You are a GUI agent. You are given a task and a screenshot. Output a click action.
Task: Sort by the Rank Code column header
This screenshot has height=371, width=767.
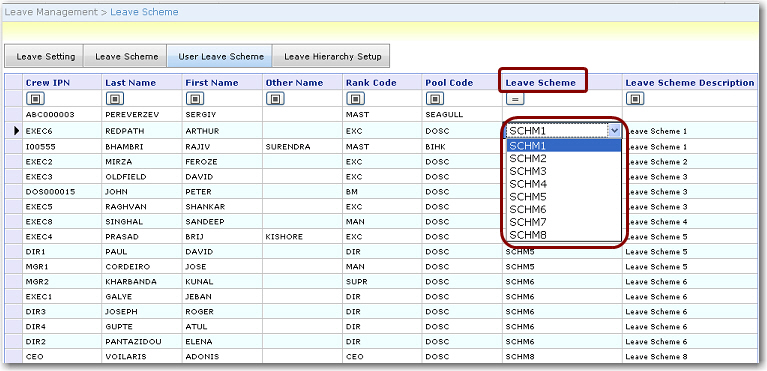coord(371,83)
